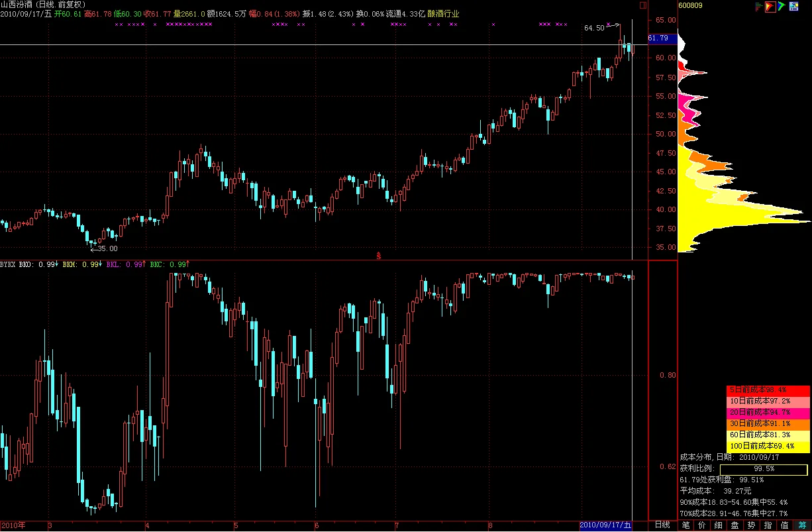Click the 90%成本18.83-54.60 concentration line

click(734, 502)
